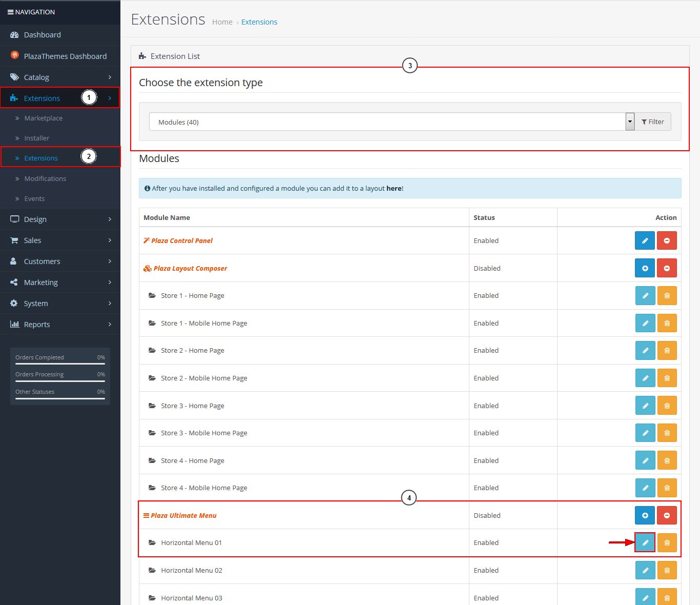Open Modifications submenu item
Viewport: 700px width, 605px height.
tap(60, 178)
